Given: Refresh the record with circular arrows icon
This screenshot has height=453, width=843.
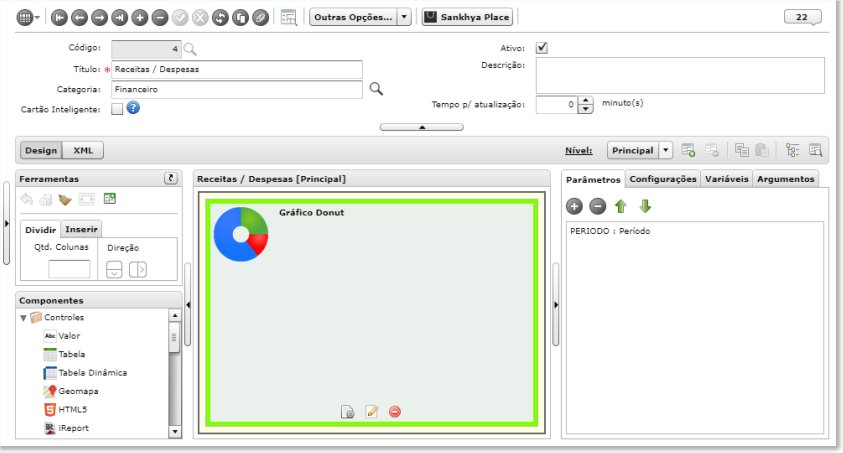Looking at the screenshot, I should (x=220, y=18).
